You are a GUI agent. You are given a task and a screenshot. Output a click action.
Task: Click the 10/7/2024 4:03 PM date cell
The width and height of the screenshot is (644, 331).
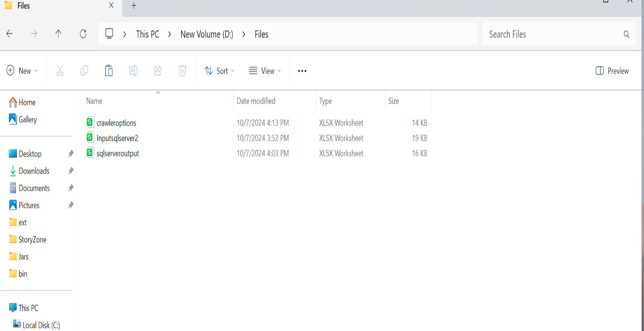tap(262, 153)
